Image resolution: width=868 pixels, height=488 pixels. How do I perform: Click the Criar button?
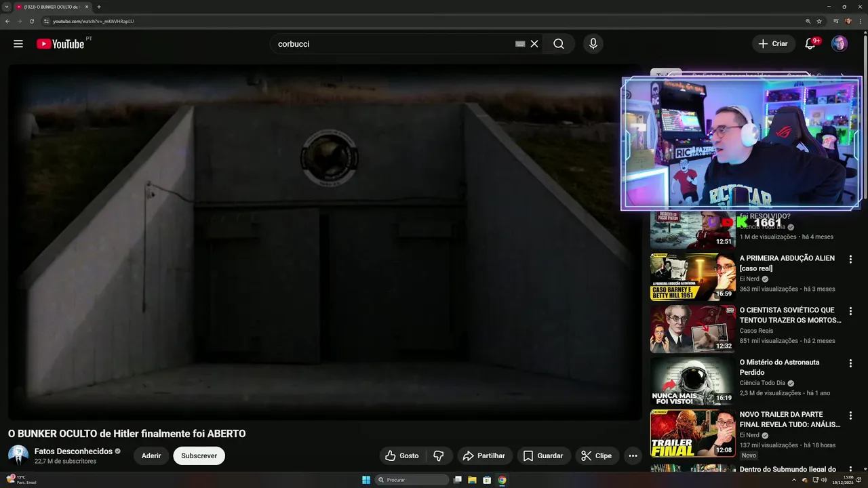tap(773, 44)
